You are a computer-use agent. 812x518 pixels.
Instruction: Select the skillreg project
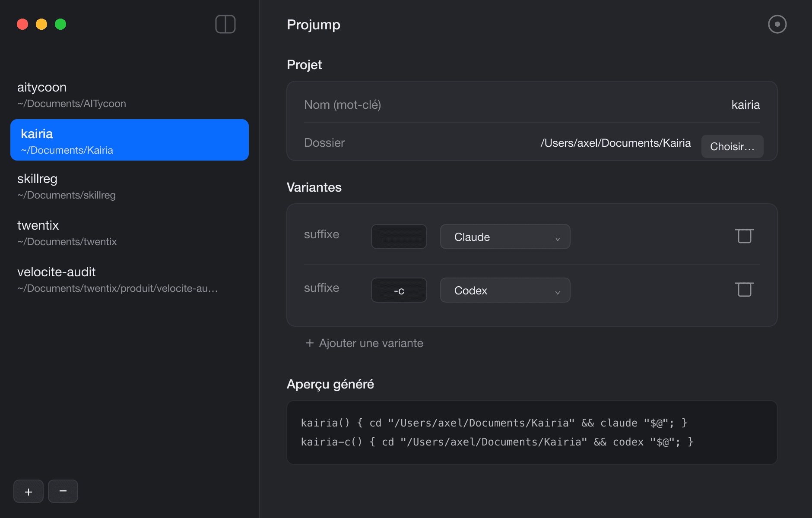point(130,186)
